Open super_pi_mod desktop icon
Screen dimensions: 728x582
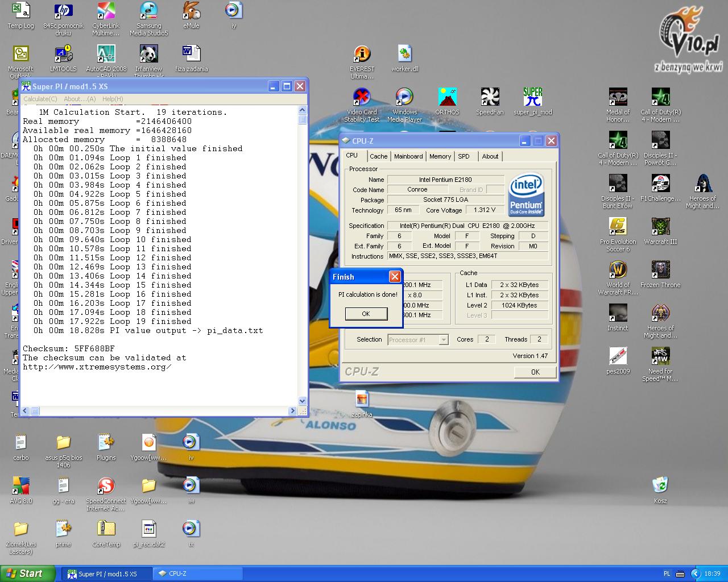[x=532, y=102]
